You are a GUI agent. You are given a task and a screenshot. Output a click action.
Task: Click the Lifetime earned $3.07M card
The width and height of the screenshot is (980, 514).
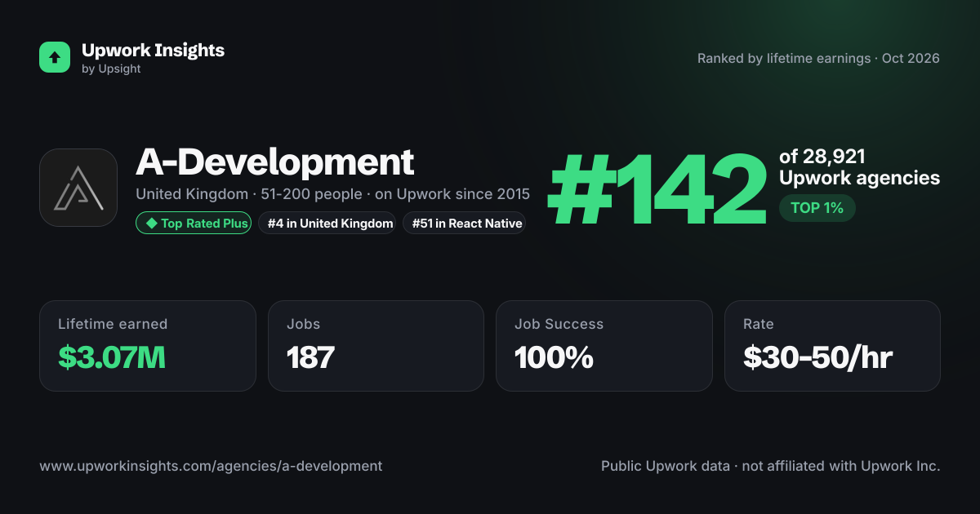point(148,346)
